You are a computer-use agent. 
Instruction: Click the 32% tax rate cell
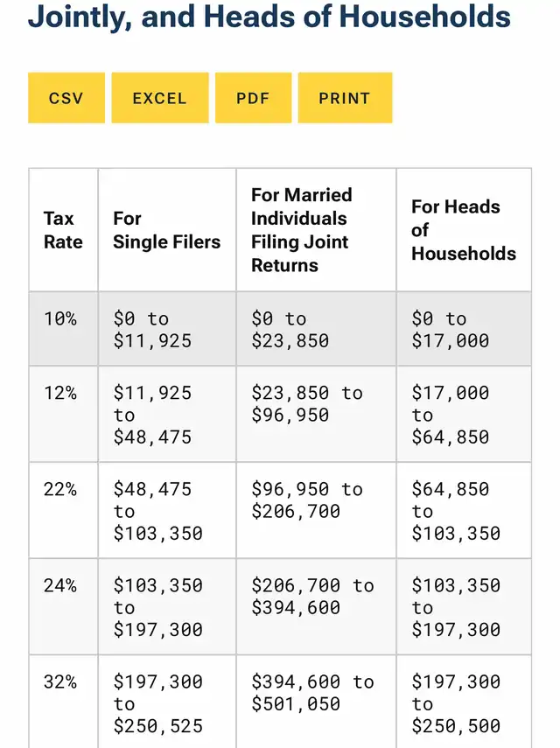pos(60,682)
